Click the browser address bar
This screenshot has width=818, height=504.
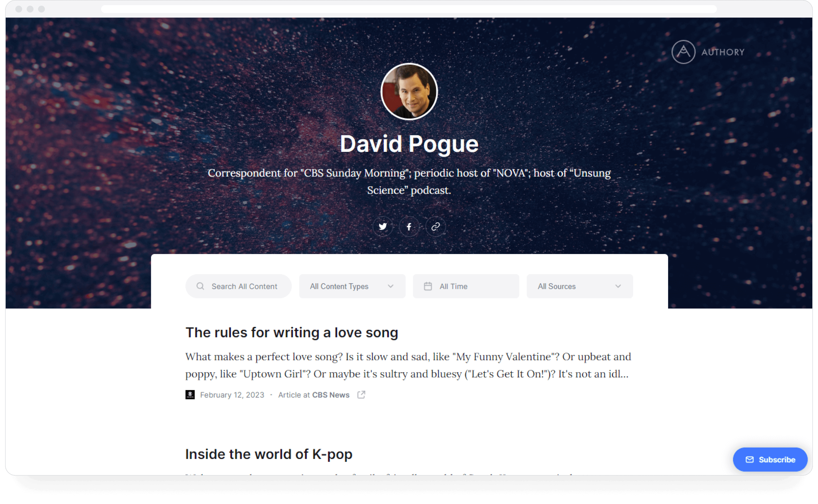[409, 9]
